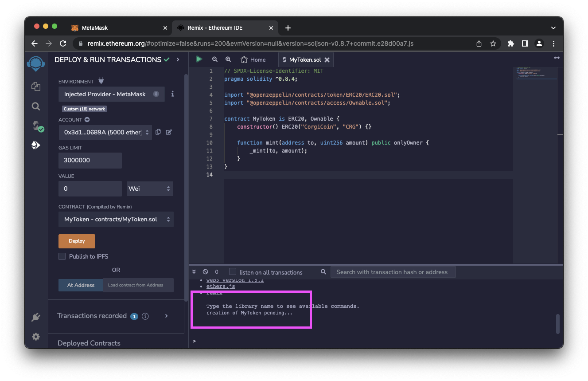
Task: Toggle browser side panel icon
Action: point(525,43)
